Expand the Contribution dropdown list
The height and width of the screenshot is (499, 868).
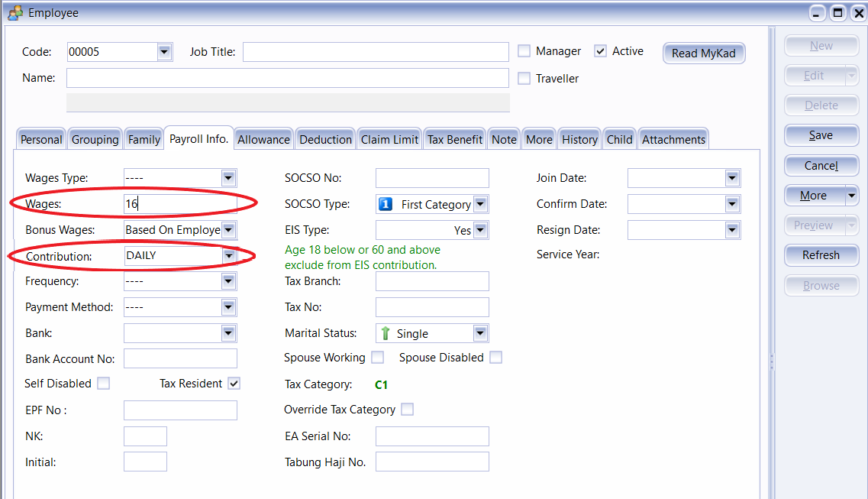tap(228, 256)
